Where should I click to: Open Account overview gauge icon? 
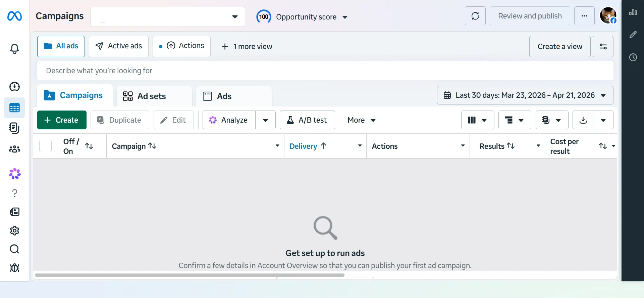coord(14,86)
